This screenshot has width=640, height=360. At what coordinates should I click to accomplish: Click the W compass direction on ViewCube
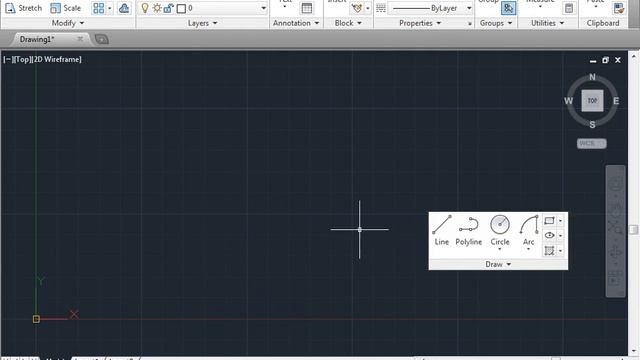(x=569, y=101)
